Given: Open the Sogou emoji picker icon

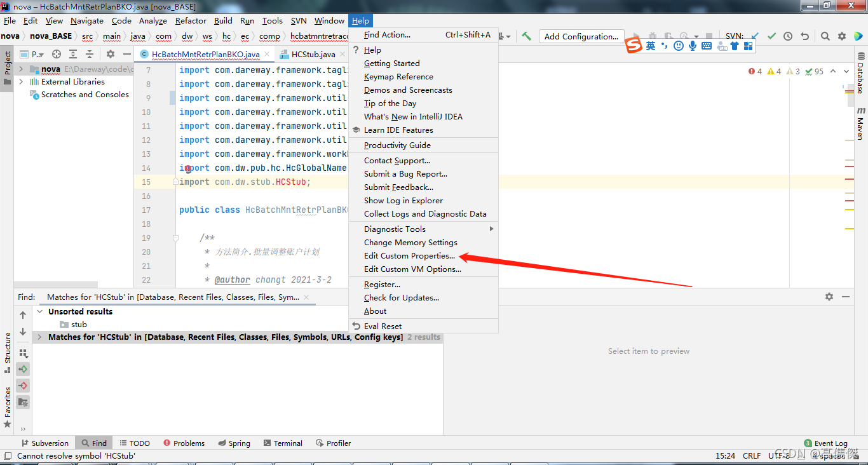Looking at the screenshot, I should 679,46.
